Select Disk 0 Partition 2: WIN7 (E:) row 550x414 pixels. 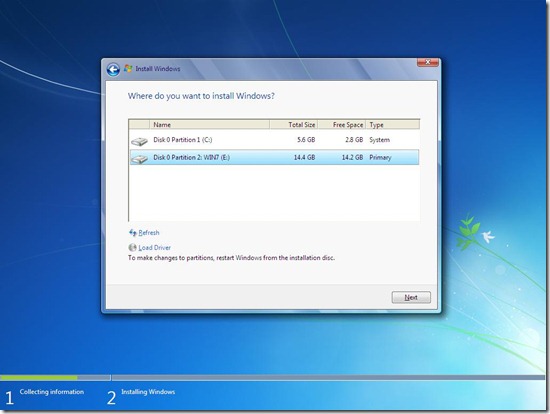click(274, 157)
